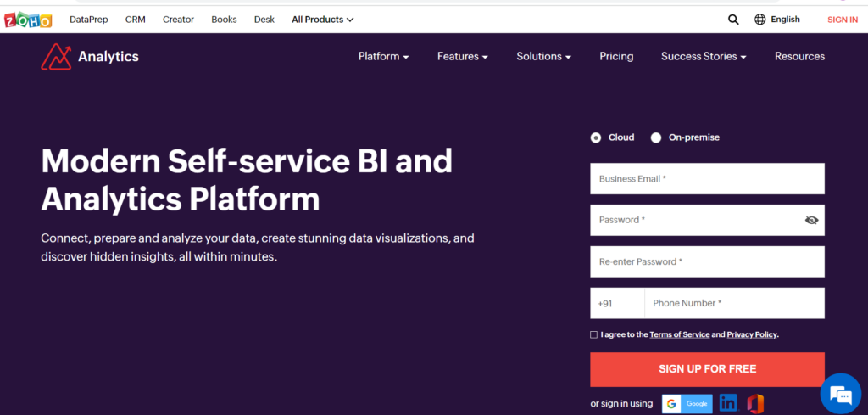
Task: Go to CRM product
Action: (x=135, y=20)
